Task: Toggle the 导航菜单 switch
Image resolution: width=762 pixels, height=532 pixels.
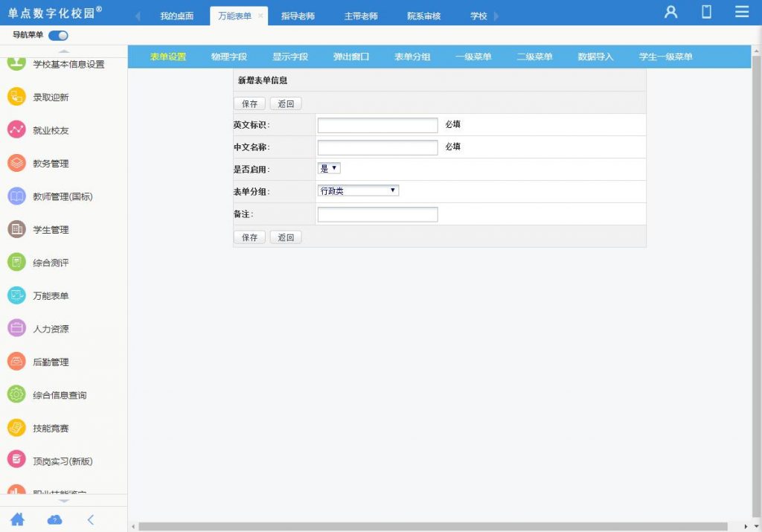Action: [x=58, y=35]
